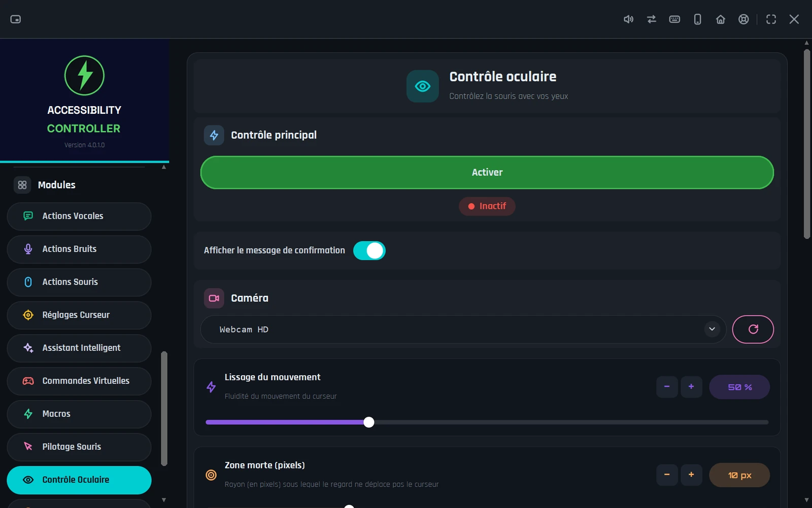Click the green Activer button
Screen dimensions: 812x508
click(487, 173)
